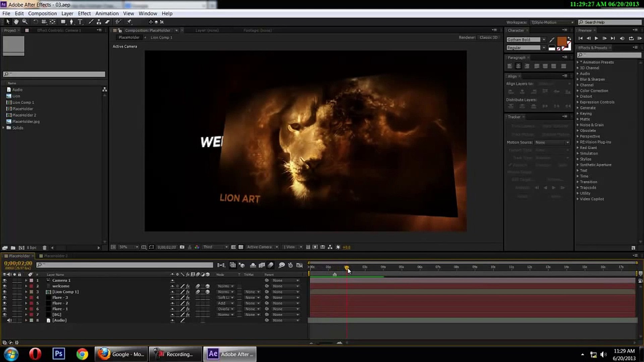The width and height of the screenshot is (644, 362).
Task: Switch to the PlaceHolder 2 timeline tab
Action: point(56,256)
